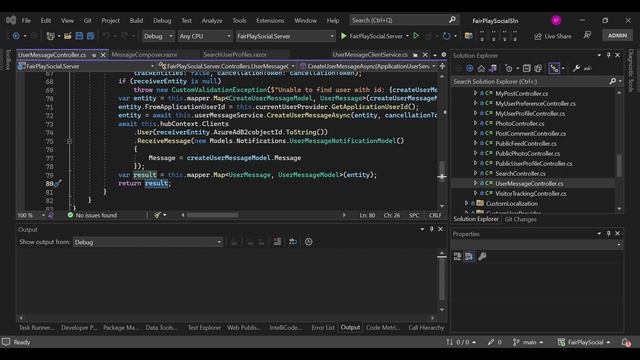The height and width of the screenshot is (360, 640).
Task: Switch to MessageComposer.razor tab
Action: [x=144, y=54]
